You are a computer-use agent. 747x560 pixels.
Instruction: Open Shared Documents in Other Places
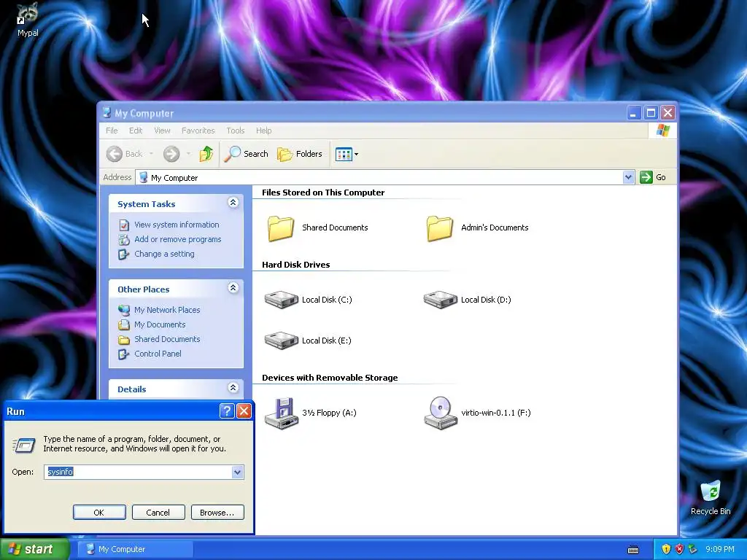coord(167,339)
